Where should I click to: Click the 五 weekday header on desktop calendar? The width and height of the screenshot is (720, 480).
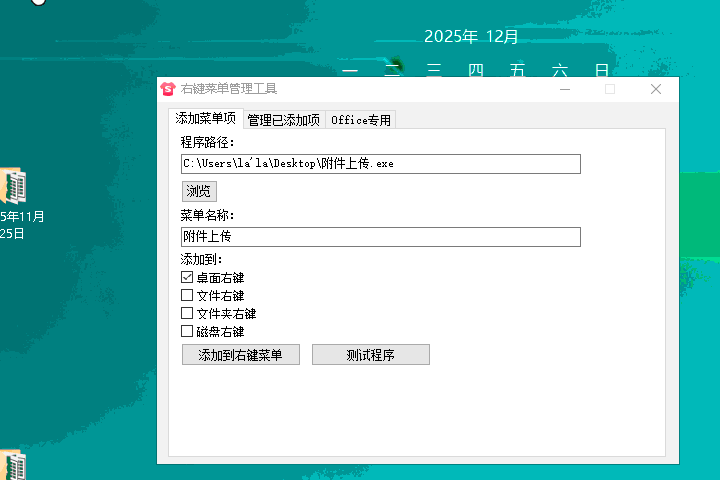tap(518, 70)
